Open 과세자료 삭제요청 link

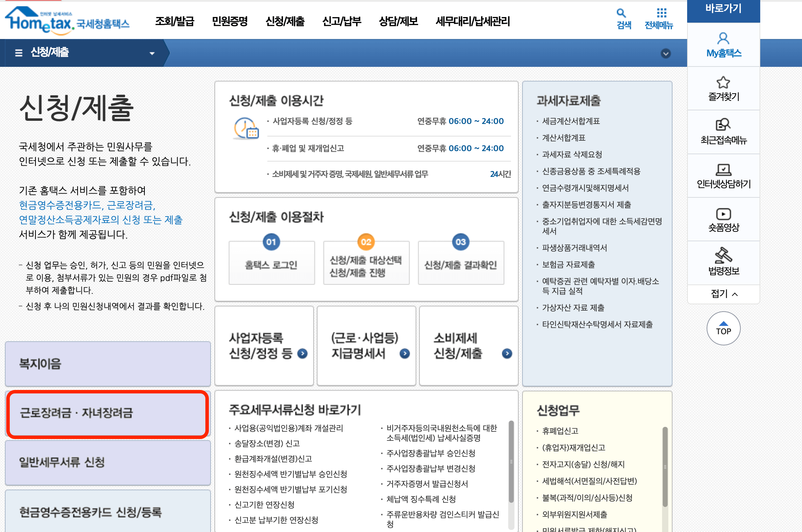[572, 155]
